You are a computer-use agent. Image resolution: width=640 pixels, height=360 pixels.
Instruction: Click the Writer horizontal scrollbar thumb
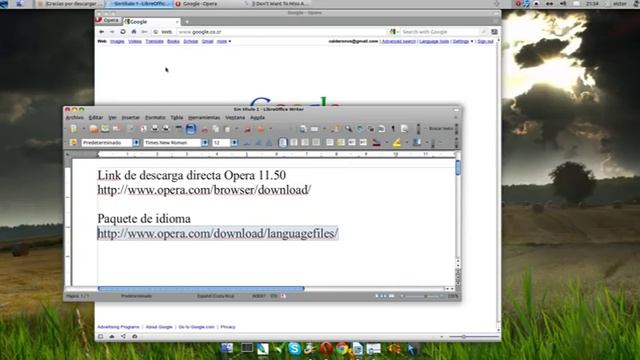point(201,289)
